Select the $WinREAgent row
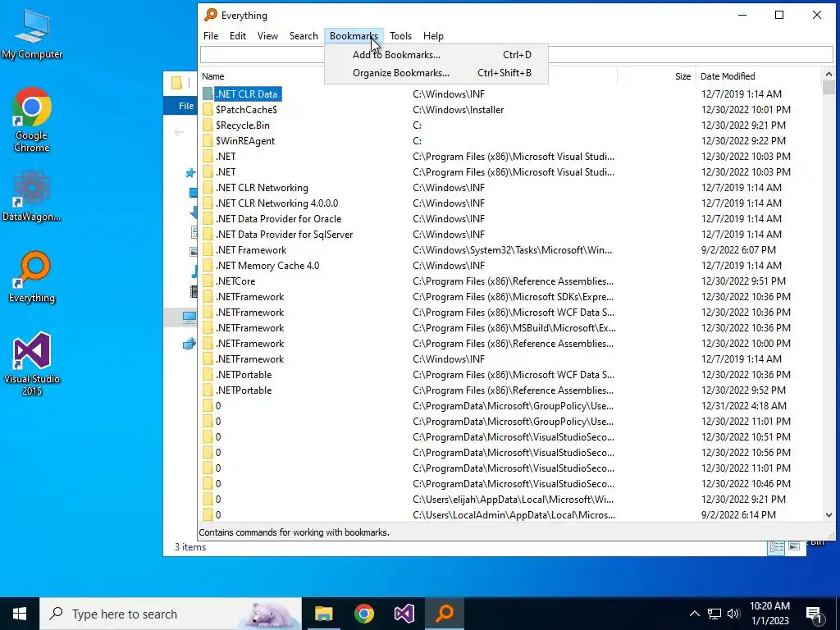The width and height of the screenshot is (840, 630). (511, 141)
